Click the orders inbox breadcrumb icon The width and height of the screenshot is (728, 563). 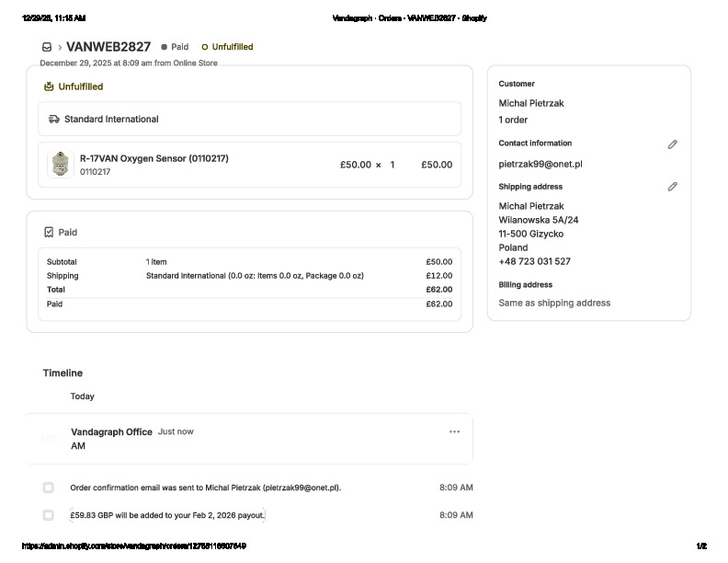click(47, 47)
